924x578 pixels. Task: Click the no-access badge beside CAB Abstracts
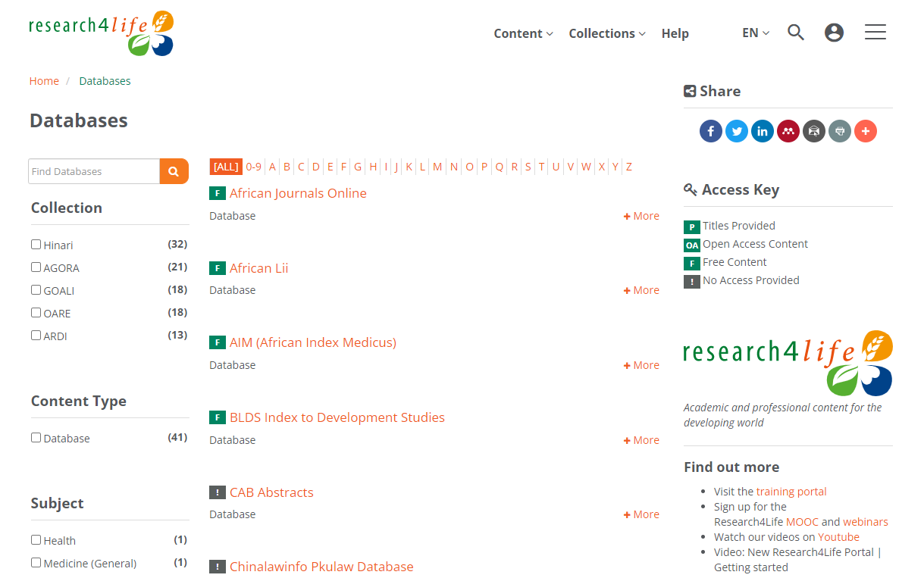pyautogui.click(x=218, y=492)
